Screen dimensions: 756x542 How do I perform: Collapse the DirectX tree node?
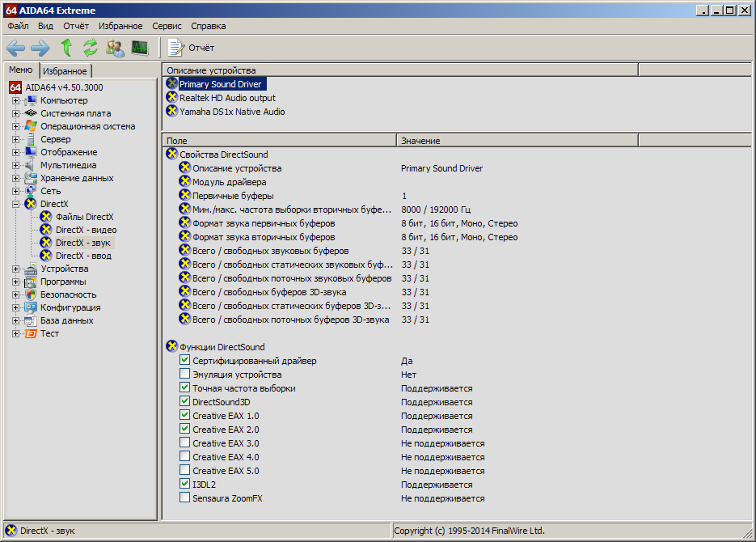tap(16, 205)
